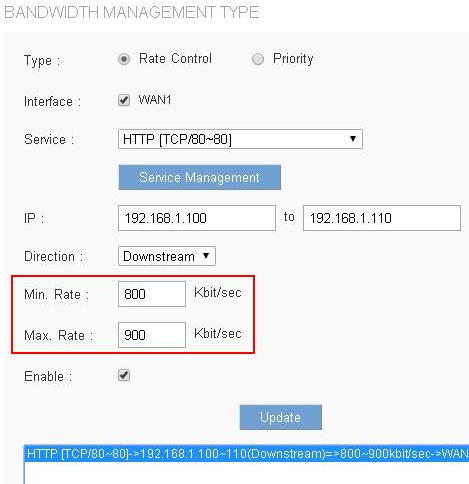
Task: Click the Priority label text
Action: (x=293, y=59)
